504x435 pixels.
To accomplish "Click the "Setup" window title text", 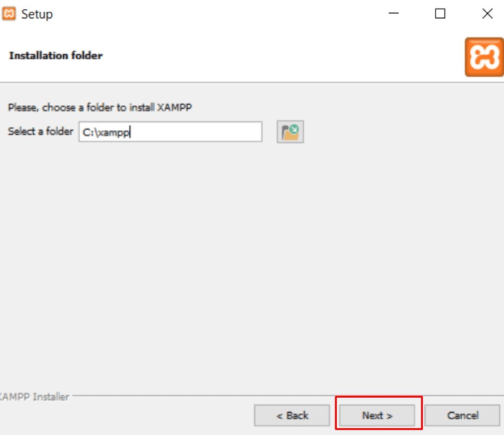I will pyautogui.click(x=37, y=14).
